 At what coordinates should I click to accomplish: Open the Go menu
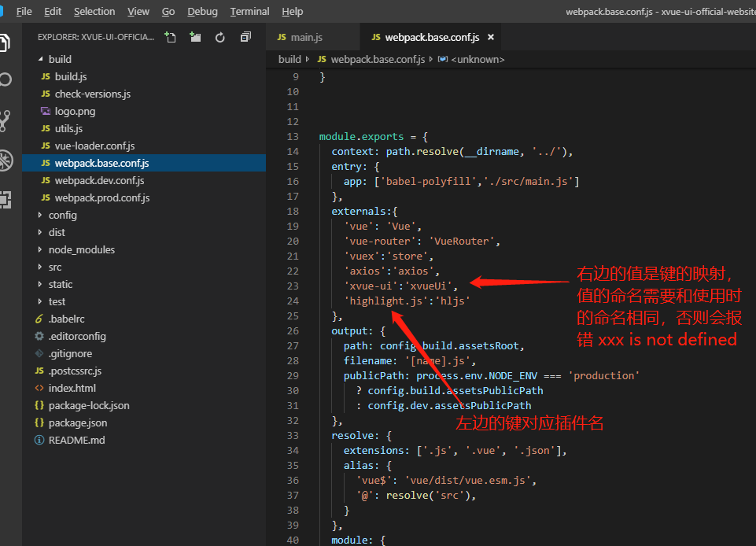pyautogui.click(x=168, y=12)
